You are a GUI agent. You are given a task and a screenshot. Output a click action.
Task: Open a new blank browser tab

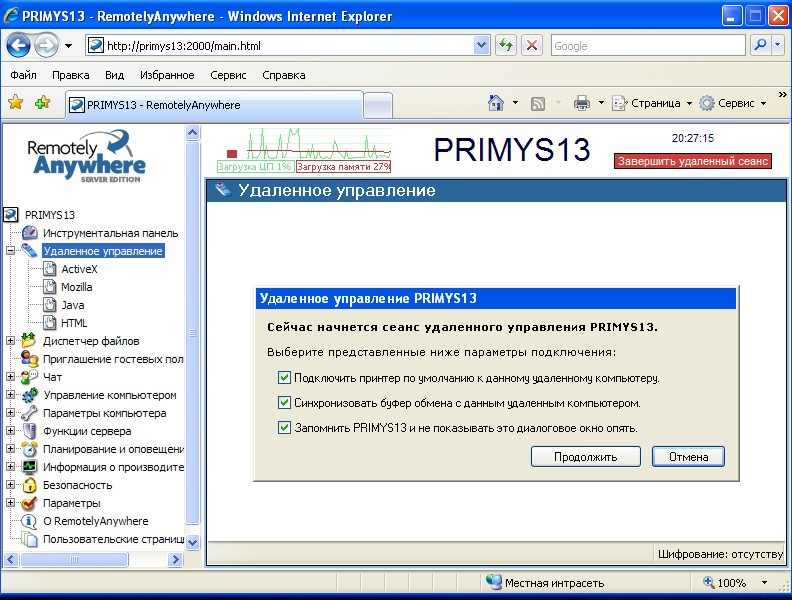pyautogui.click(x=378, y=106)
